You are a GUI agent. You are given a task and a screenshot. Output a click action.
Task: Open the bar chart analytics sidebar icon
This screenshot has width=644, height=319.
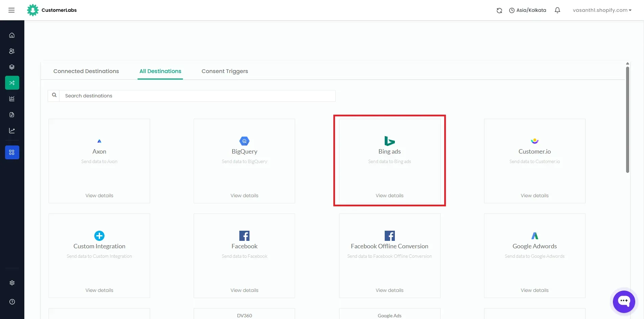[12, 99]
